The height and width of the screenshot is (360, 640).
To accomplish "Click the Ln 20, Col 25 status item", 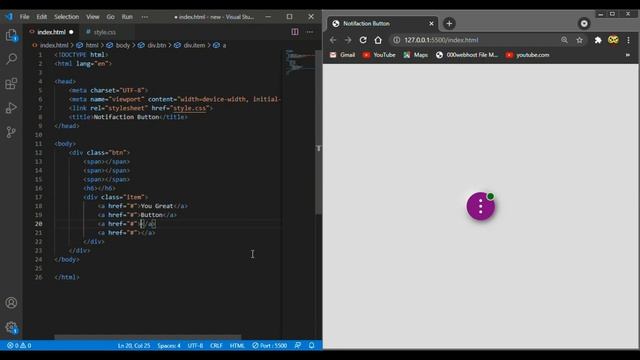I will point(134,345).
